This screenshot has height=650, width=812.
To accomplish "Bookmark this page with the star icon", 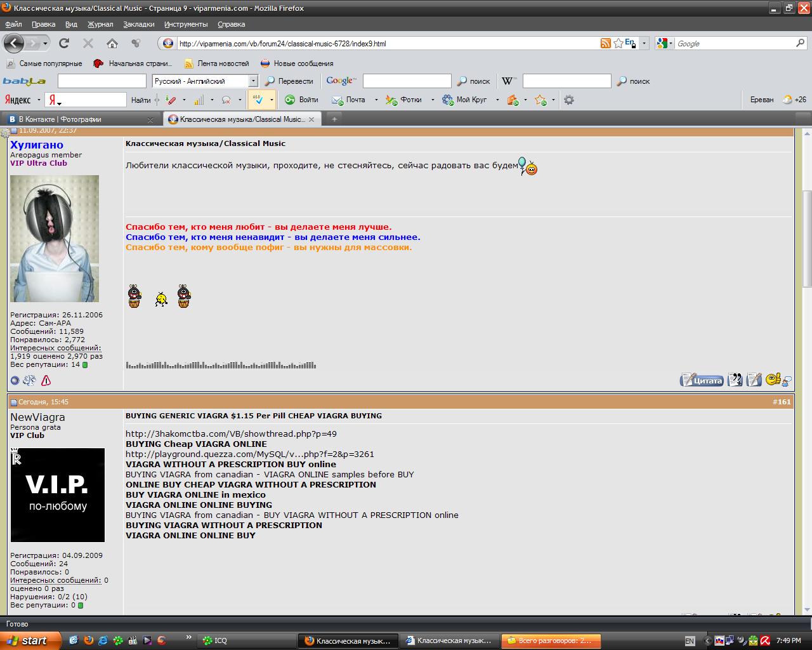I will tap(618, 43).
